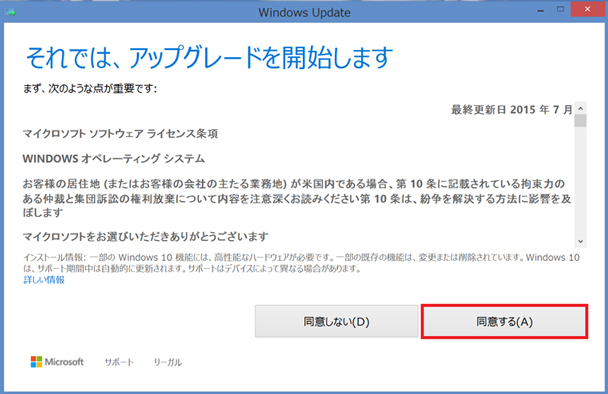Viewport: 608px width, 394px height.
Task: Close the Windows Update window
Action: 587,9
